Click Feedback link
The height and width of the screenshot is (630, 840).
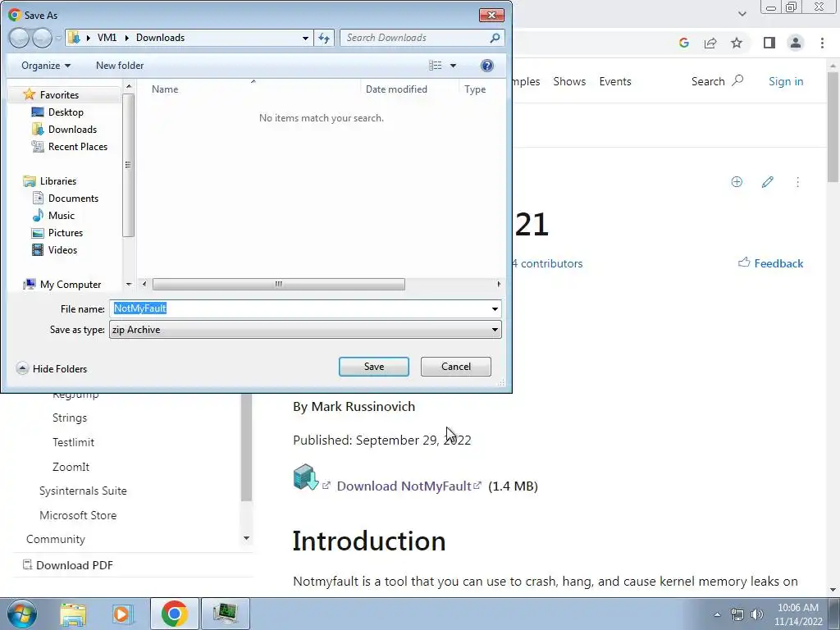[x=771, y=263]
